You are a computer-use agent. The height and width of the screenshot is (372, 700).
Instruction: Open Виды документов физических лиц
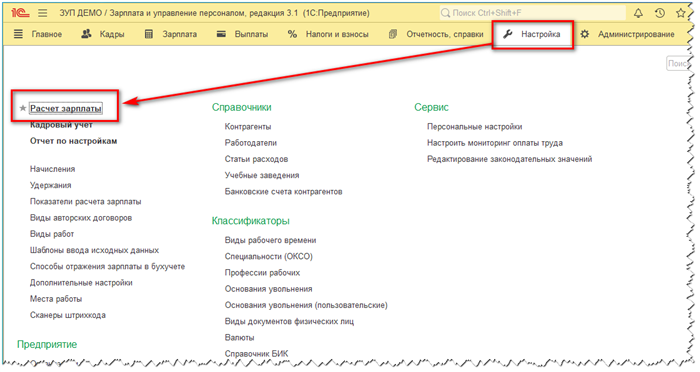[289, 321]
